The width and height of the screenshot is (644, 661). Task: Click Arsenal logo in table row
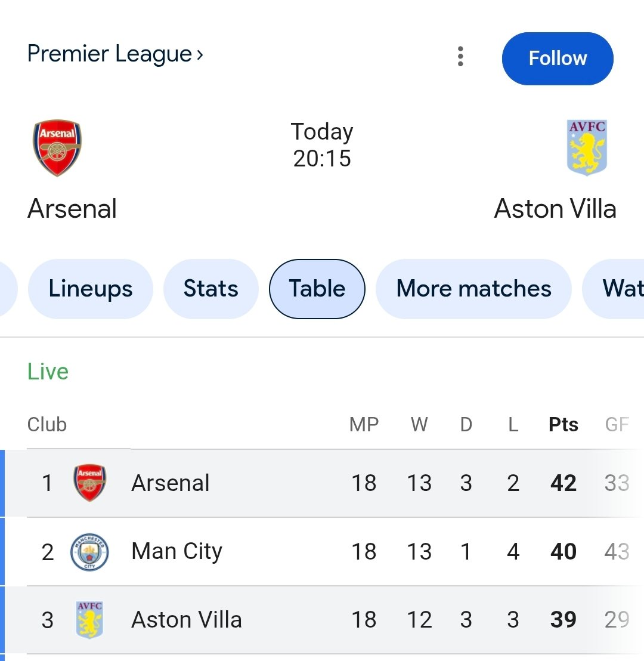pos(90,483)
